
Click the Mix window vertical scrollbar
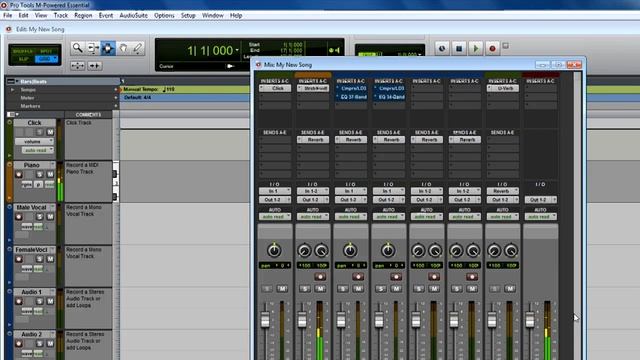tap(577, 216)
